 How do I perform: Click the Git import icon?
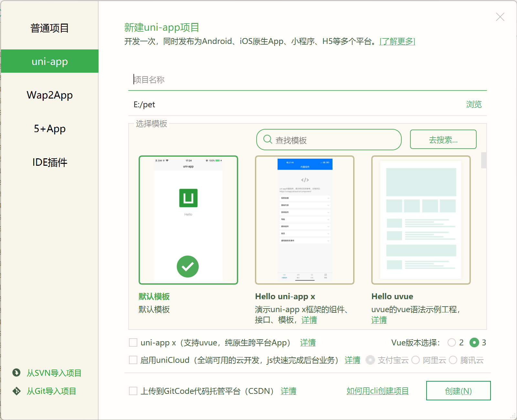(x=16, y=391)
